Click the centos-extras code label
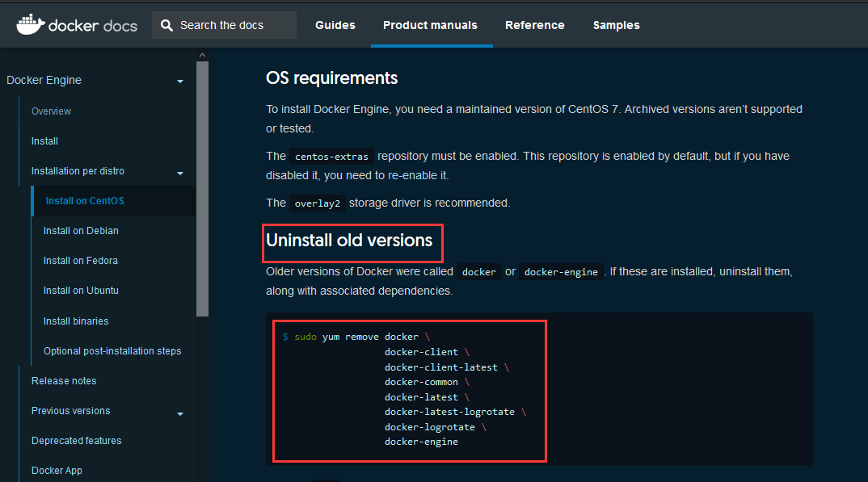This screenshot has height=482, width=868. point(331,157)
